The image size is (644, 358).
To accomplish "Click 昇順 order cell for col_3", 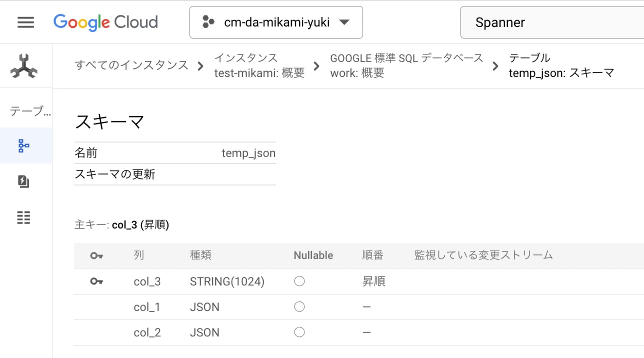I will pos(374,281).
